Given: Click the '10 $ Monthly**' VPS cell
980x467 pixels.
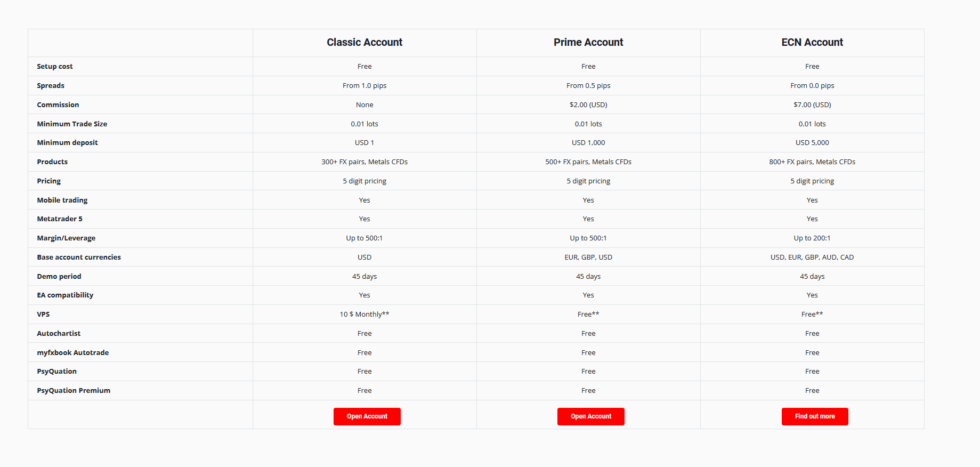Looking at the screenshot, I should tap(365, 314).
